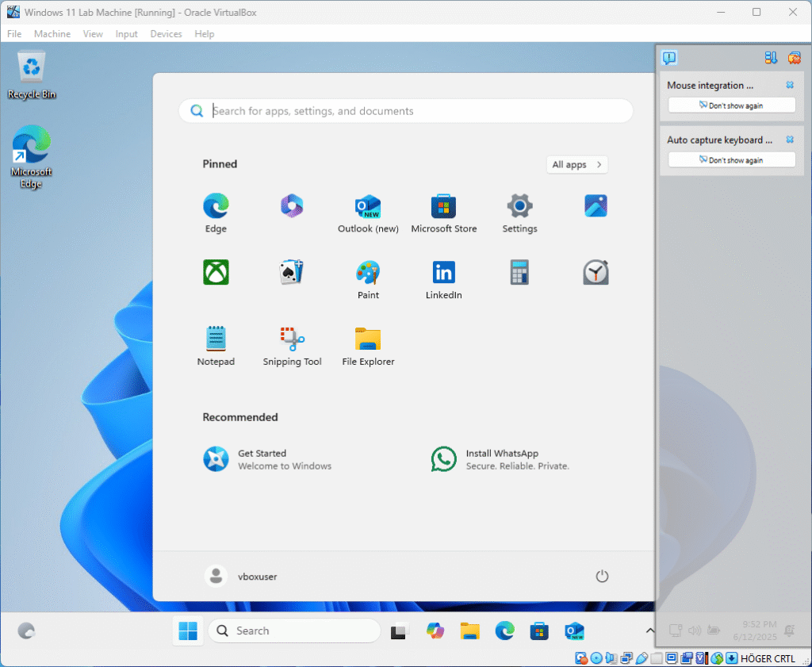Open the Help menu

205,33
